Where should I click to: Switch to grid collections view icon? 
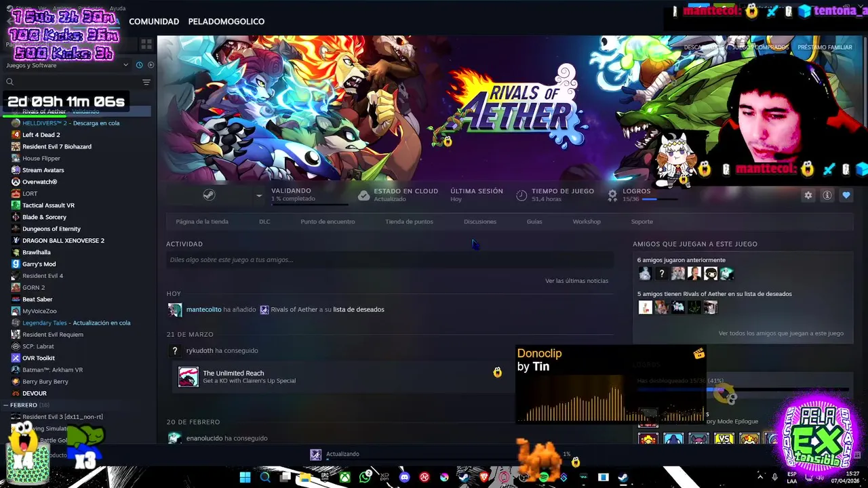click(x=146, y=45)
